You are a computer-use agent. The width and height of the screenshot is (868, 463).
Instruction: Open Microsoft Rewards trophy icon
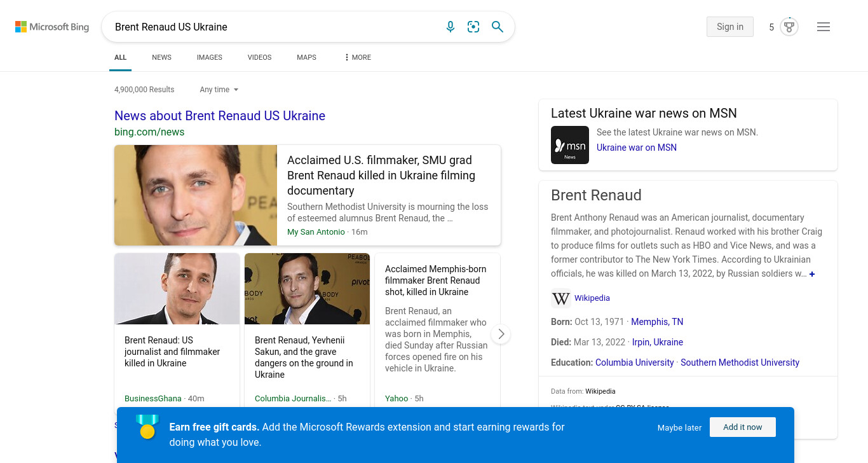789,27
